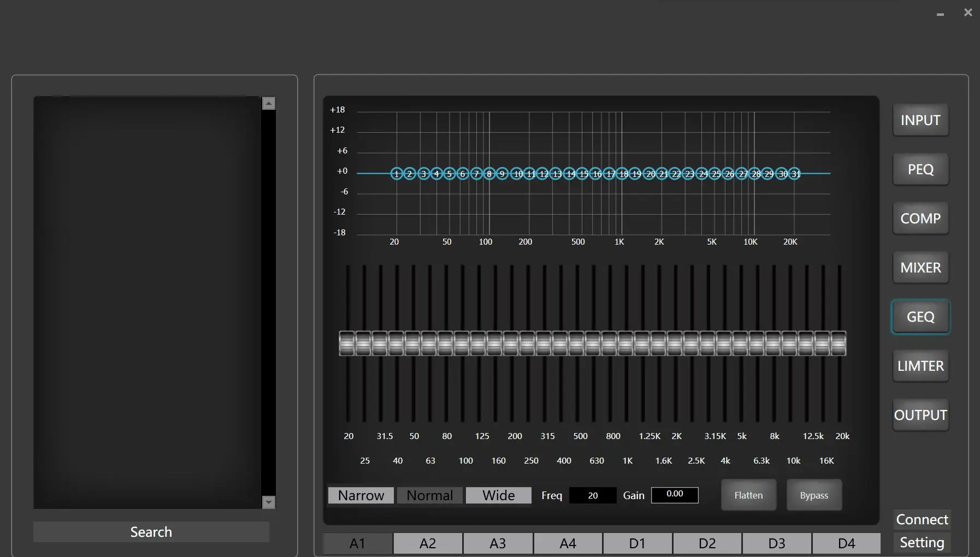The width and height of the screenshot is (980, 557).
Task: Select band node 31 on the EQ graph
Action: coord(795,174)
